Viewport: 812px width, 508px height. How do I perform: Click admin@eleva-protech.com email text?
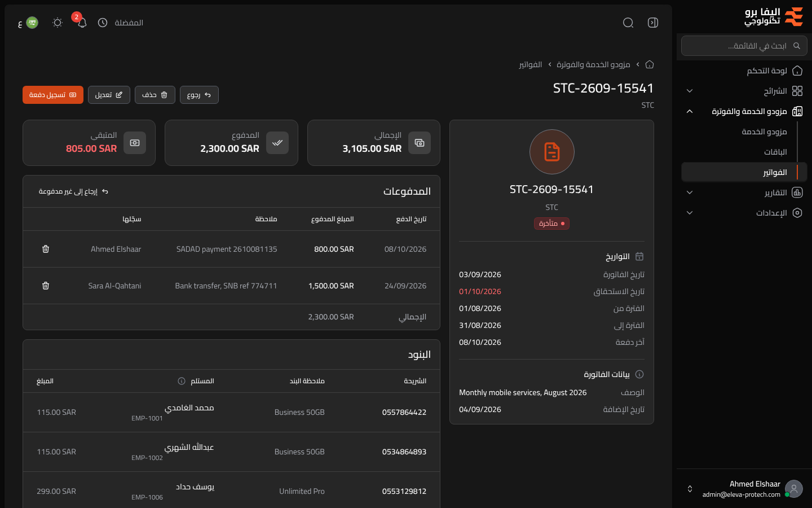pyautogui.click(x=742, y=494)
